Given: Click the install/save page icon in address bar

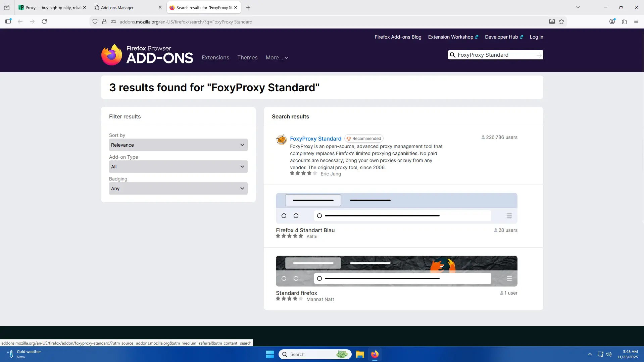Looking at the screenshot, I should (x=552, y=21).
